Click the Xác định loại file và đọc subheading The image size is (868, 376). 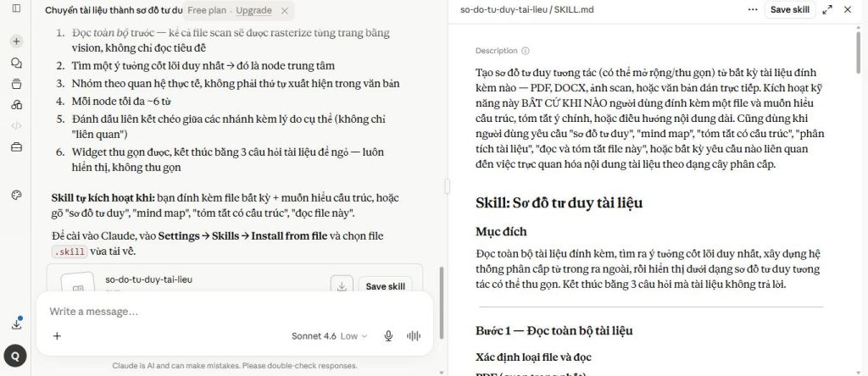(x=534, y=357)
